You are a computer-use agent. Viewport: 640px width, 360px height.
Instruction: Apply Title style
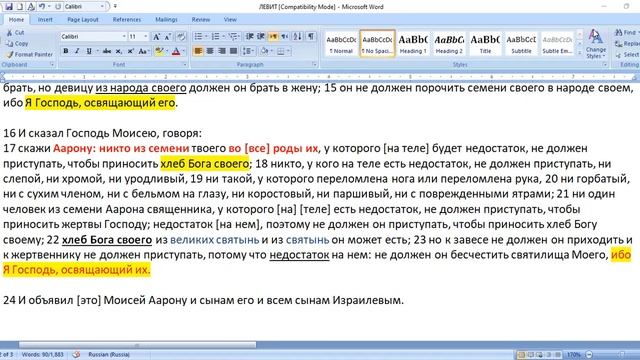[485, 44]
